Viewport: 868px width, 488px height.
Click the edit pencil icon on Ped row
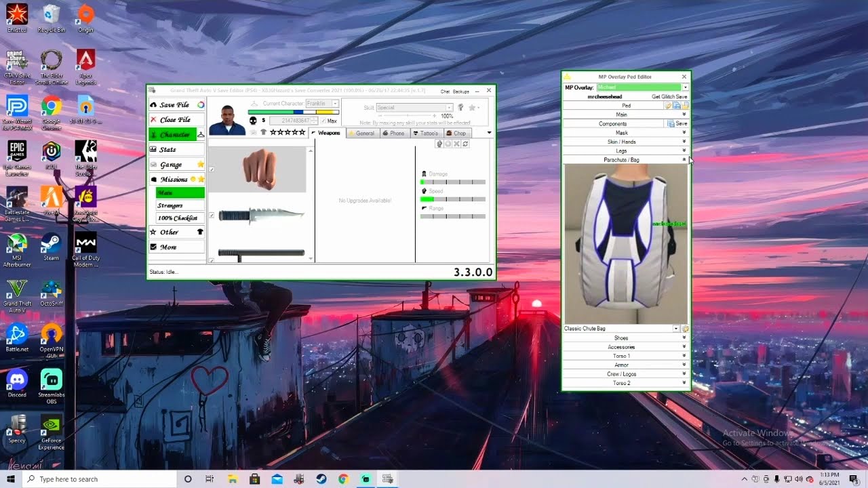[668, 106]
